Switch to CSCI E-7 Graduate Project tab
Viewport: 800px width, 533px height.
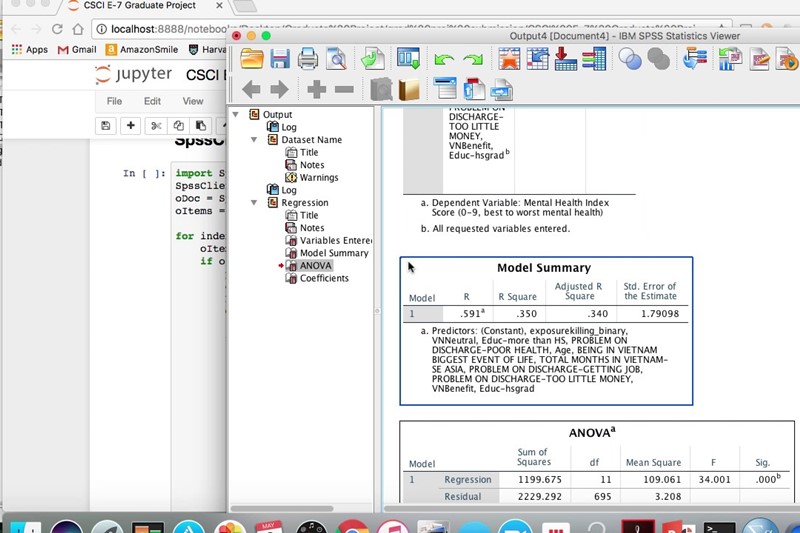(139, 6)
